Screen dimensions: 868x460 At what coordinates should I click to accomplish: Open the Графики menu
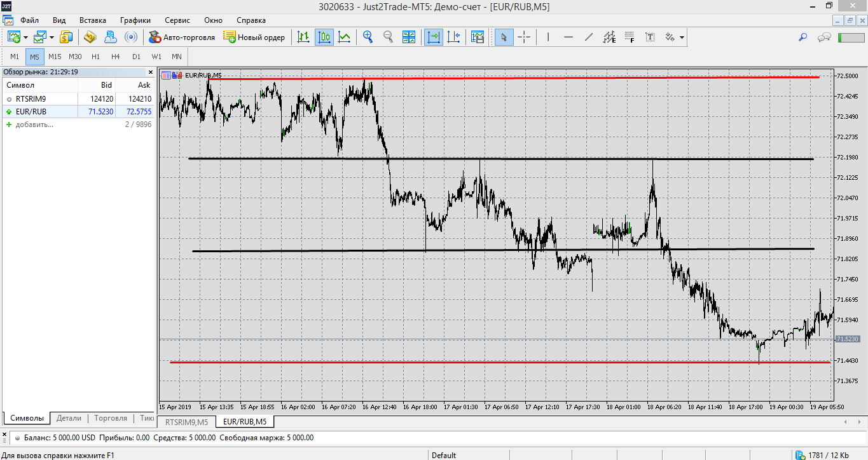tap(135, 20)
